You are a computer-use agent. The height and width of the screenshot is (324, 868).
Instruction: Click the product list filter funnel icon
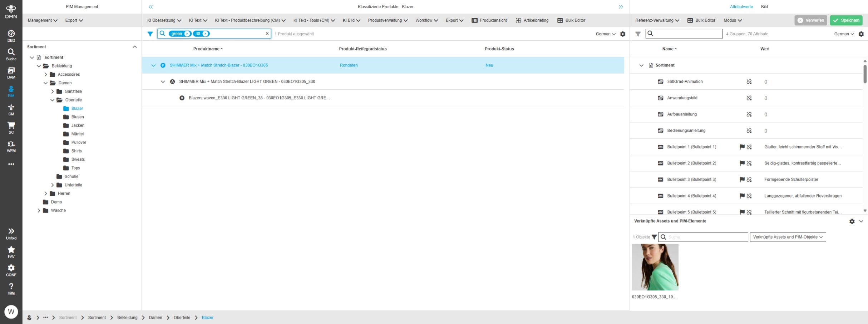(150, 34)
